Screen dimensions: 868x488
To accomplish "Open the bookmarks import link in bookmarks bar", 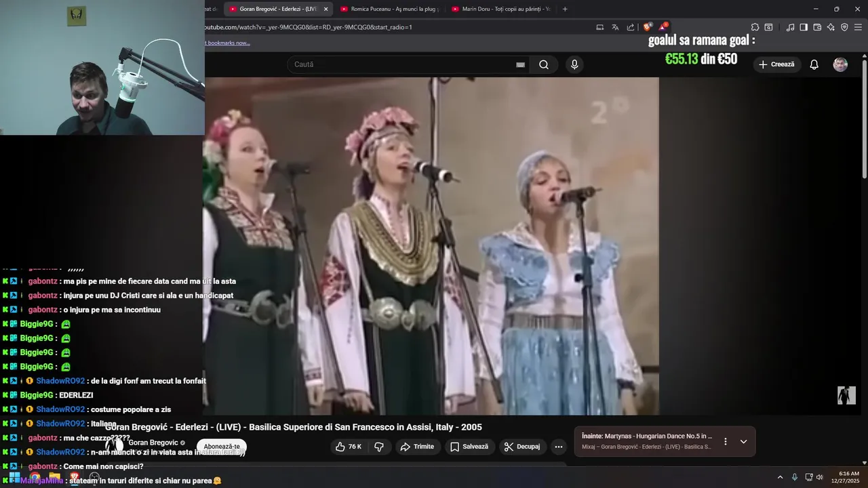I will coord(228,43).
